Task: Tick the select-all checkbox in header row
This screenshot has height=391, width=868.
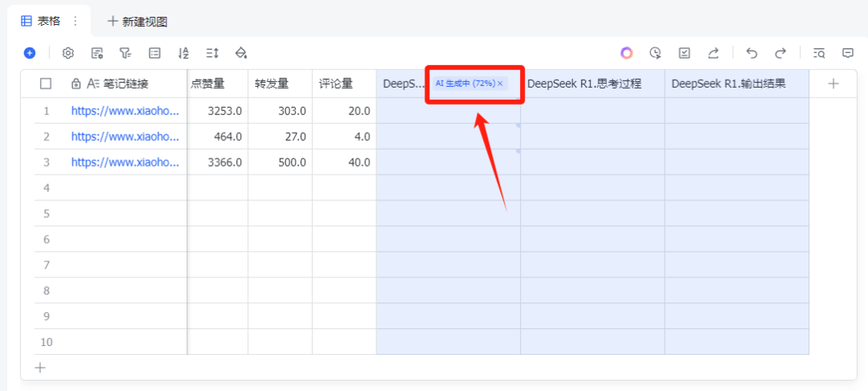Action: pos(46,84)
